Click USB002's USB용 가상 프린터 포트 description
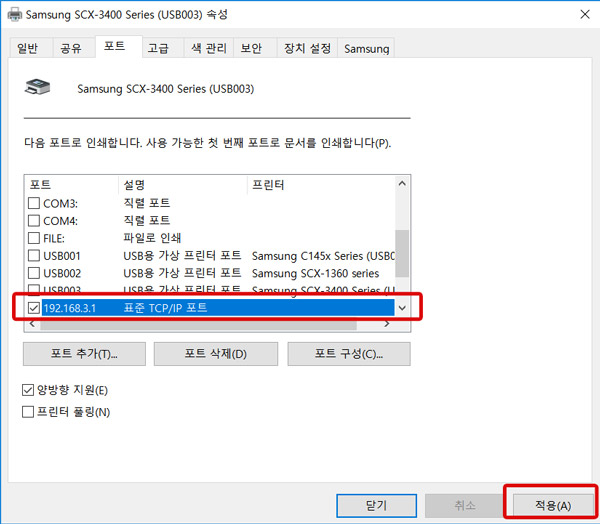 point(182,273)
